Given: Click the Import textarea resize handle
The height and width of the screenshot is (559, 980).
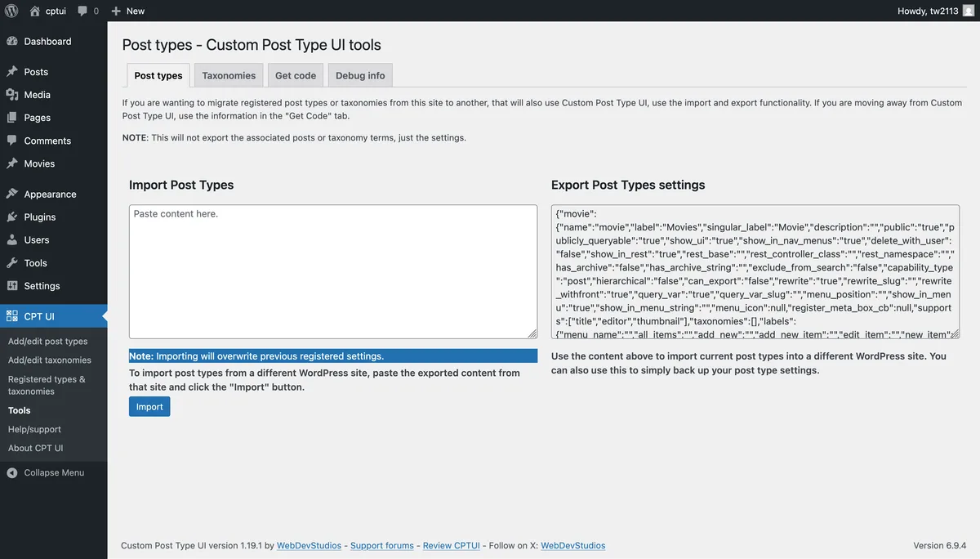Looking at the screenshot, I should click(x=532, y=333).
